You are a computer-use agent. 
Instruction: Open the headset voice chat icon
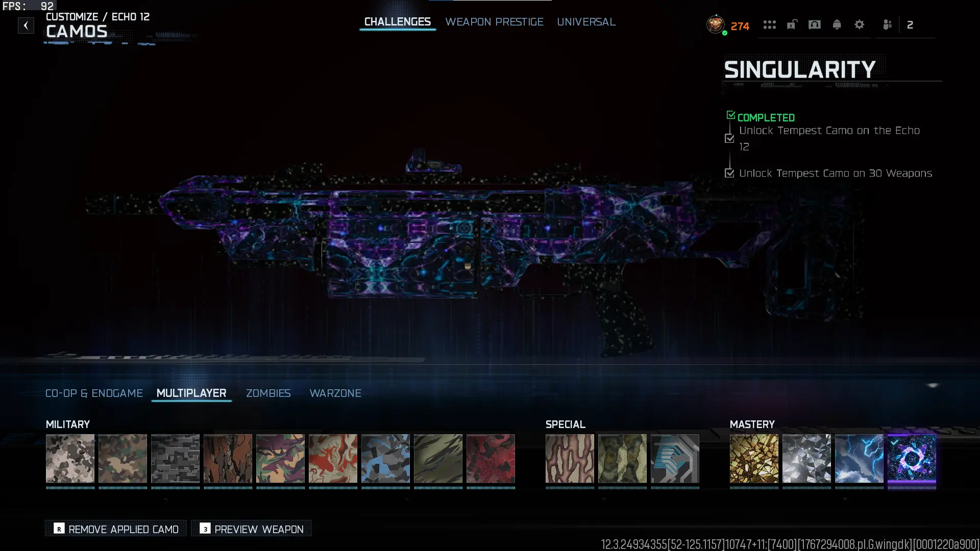tap(814, 24)
